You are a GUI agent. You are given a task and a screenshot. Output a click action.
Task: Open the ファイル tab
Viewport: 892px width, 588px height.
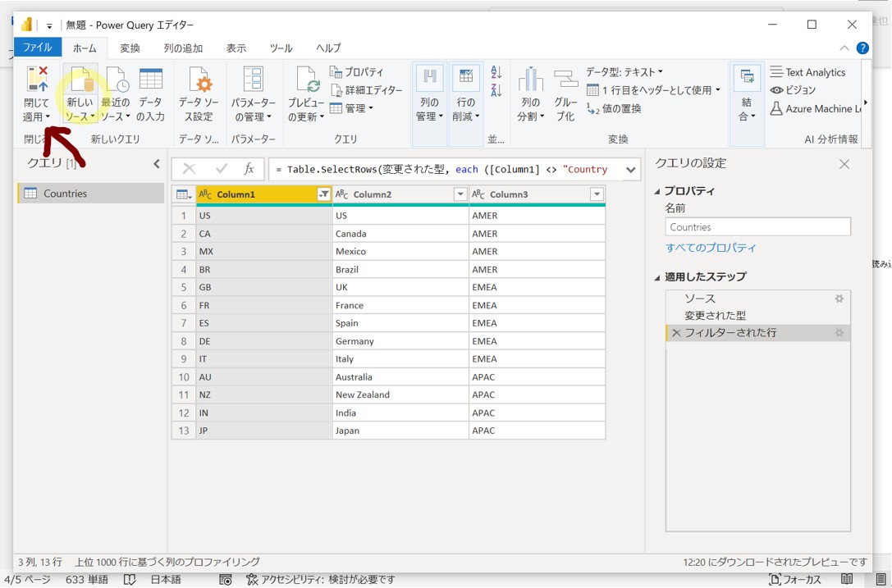click(37, 48)
